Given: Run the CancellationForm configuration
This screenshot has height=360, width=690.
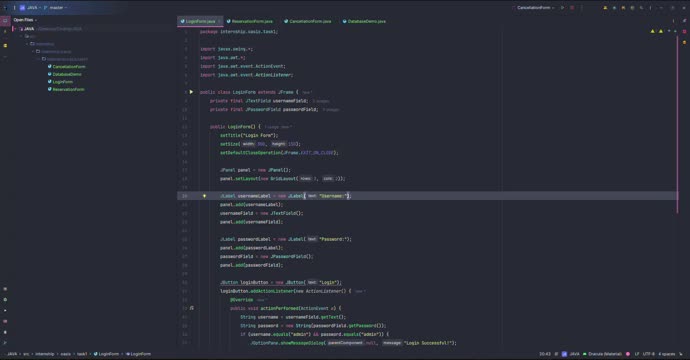Looking at the screenshot, I should [x=562, y=7].
